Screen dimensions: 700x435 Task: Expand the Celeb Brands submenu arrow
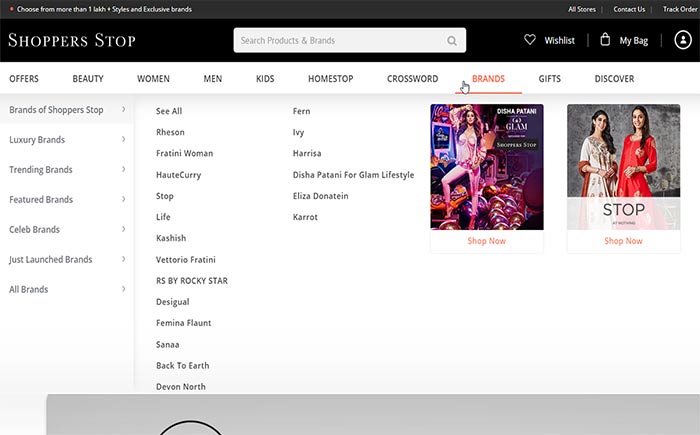click(123, 229)
